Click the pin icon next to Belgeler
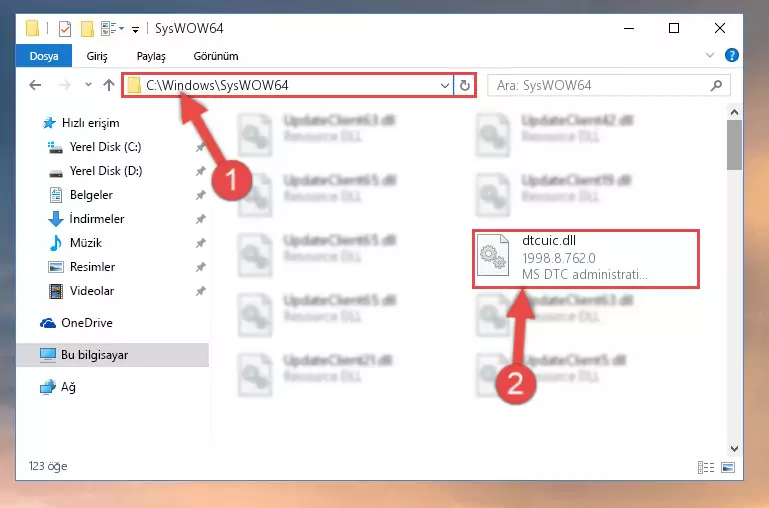The image size is (769, 508). coord(200,195)
